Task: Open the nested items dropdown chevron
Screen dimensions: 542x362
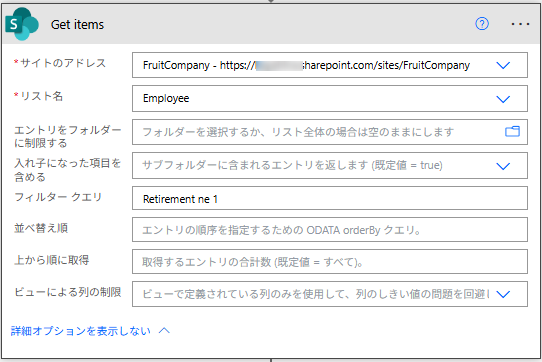Action: [503, 166]
